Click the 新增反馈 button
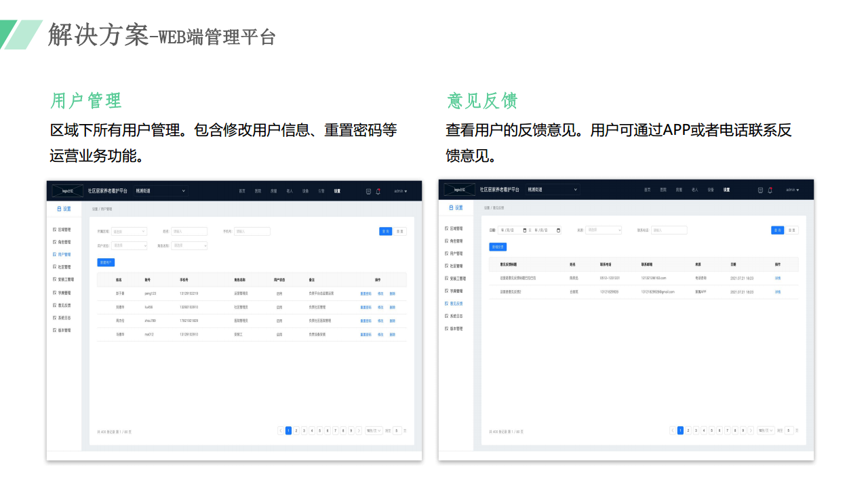The image size is (868, 488). point(498,247)
